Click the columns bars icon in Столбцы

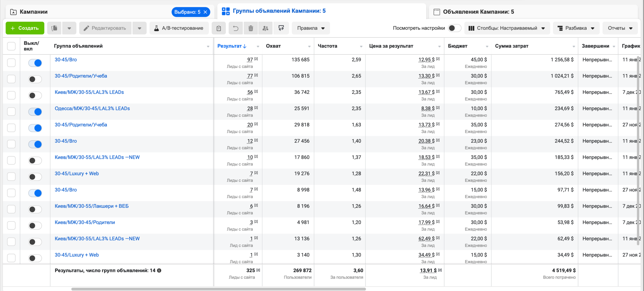pyautogui.click(x=471, y=28)
